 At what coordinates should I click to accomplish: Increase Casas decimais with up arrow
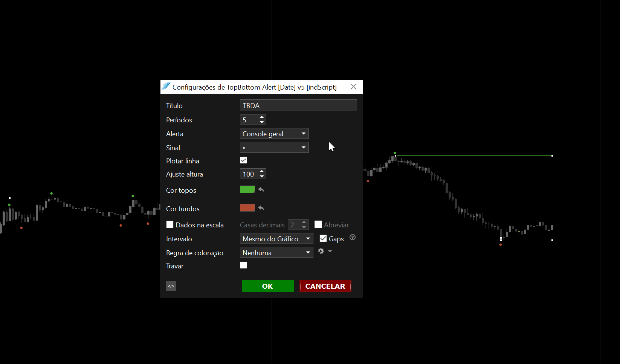point(304,222)
